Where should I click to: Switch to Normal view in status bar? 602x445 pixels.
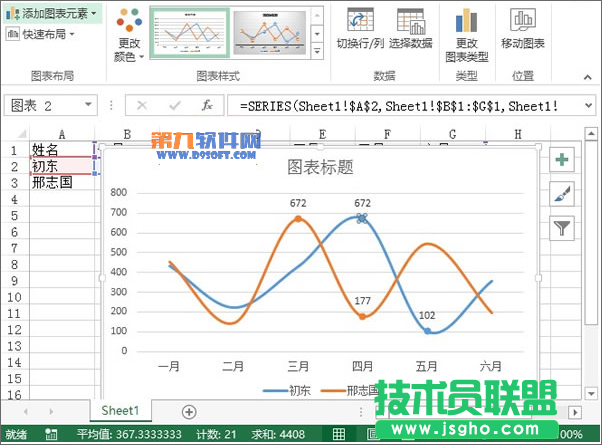click(339, 434)
